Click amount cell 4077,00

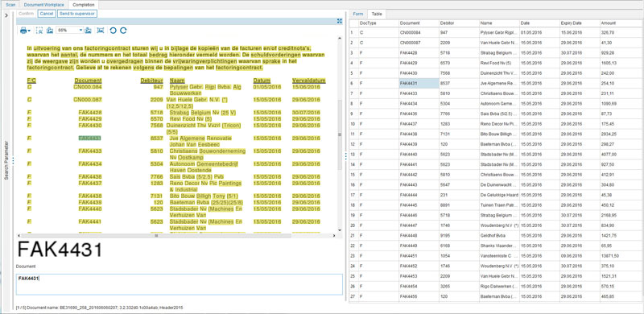(621, 155)
